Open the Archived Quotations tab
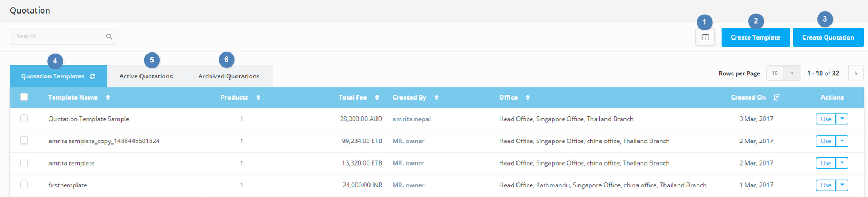The width and height of the screenshot is (868, 197). (229, 76)
